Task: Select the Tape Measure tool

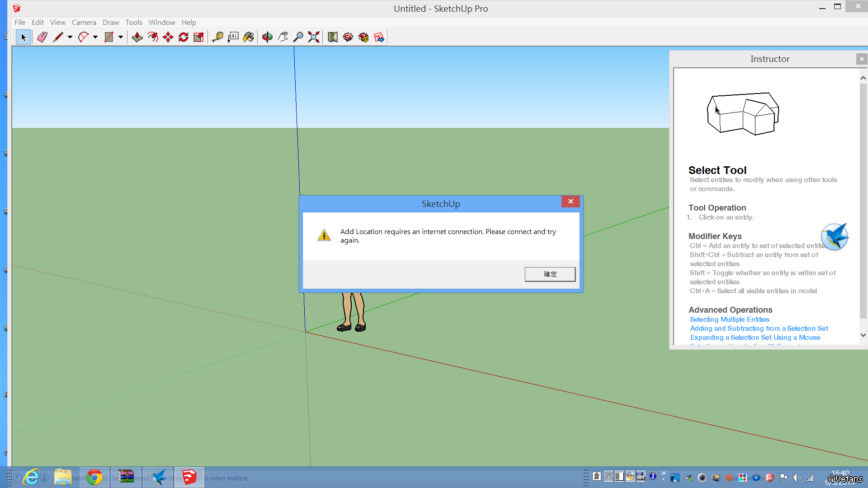Action: click(x=218, y=37)
